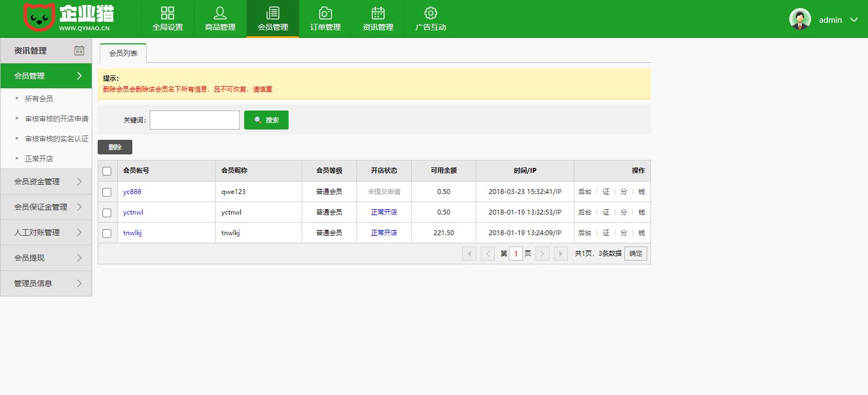The width and height of the screenshot is (868, 395).
Task: Open 商品管理 person icon in top navigation
Action: click(220, 13)
